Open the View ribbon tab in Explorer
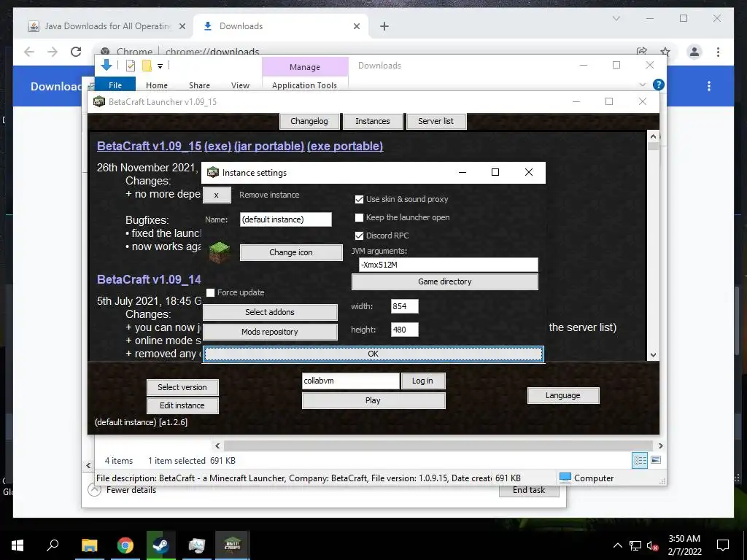The width and height of the screenshot is (747, 560). 240,85
